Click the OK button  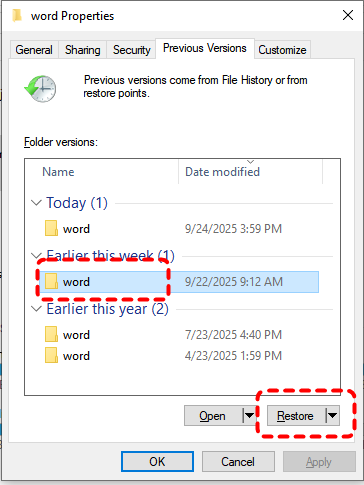157,462
